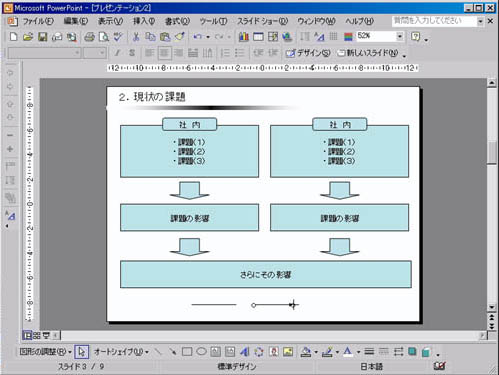499x375 pixels.
Task: Select the Cut scissors icon
Action: click(136, 37)
